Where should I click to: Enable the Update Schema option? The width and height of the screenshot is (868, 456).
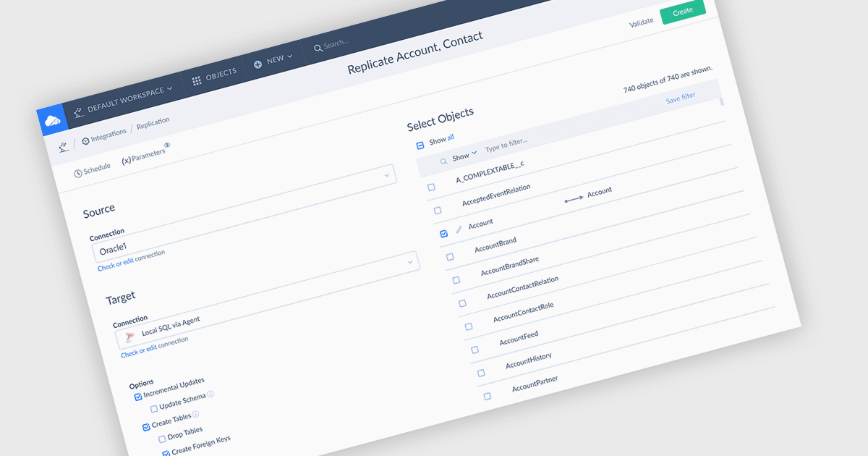point(154,409)
